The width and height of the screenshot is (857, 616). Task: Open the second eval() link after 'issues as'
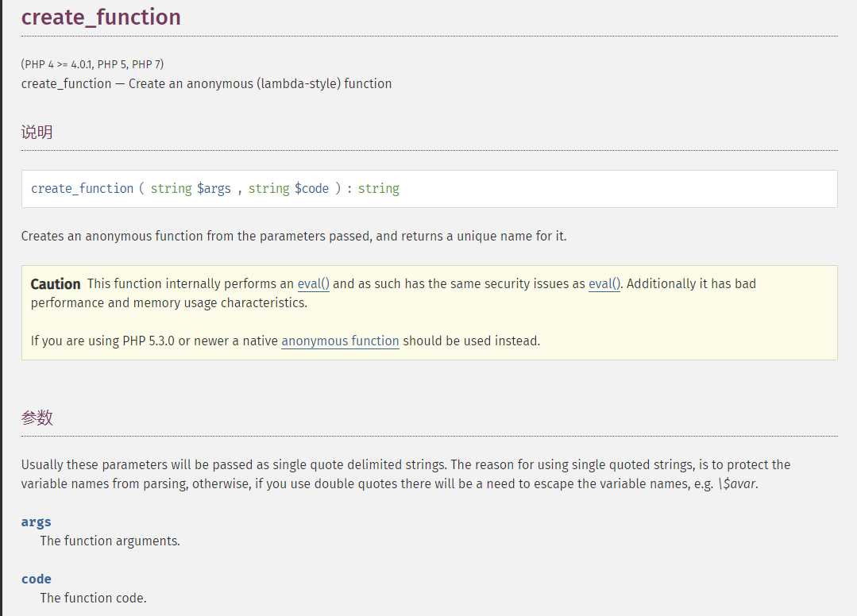click(x=604, y=283)
